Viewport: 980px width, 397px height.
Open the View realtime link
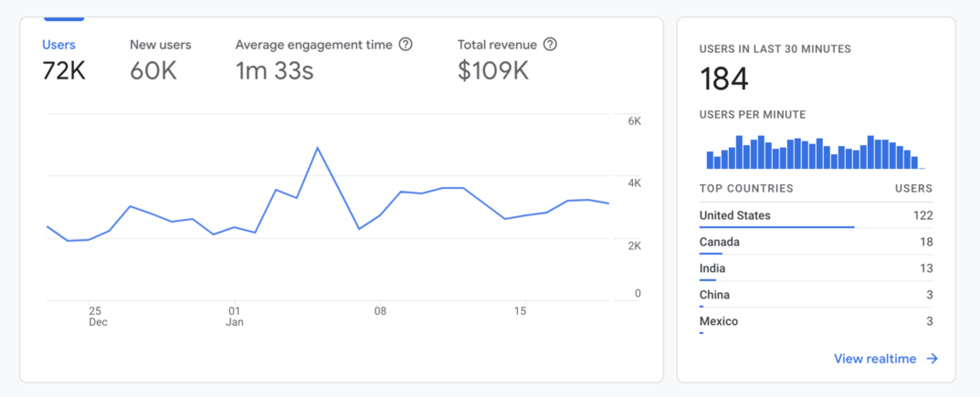[875, 359]
